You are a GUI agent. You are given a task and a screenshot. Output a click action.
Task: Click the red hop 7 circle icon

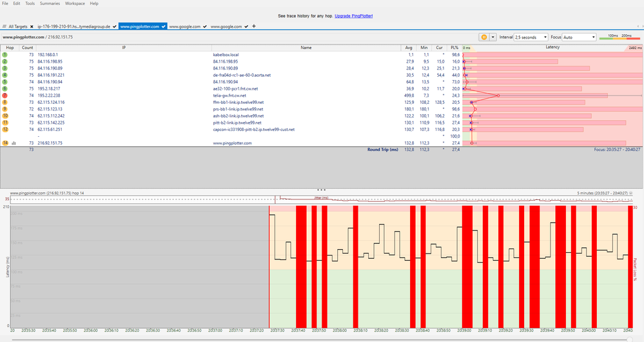[x=5, y=96]
